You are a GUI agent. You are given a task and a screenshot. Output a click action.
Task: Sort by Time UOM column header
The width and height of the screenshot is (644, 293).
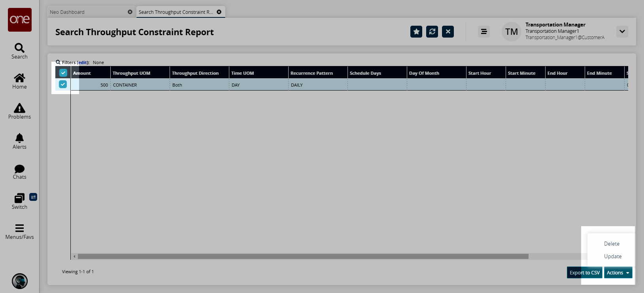coord(259,73)
